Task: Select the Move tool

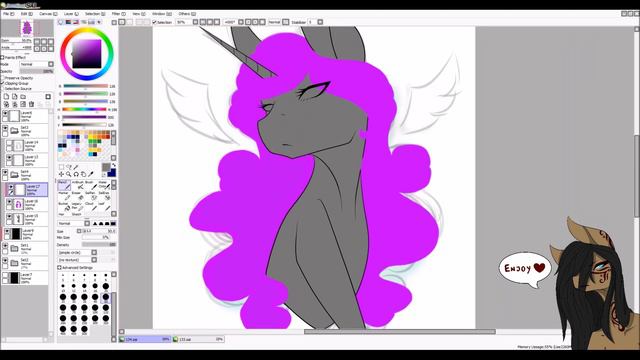Action: coord(61,174)
